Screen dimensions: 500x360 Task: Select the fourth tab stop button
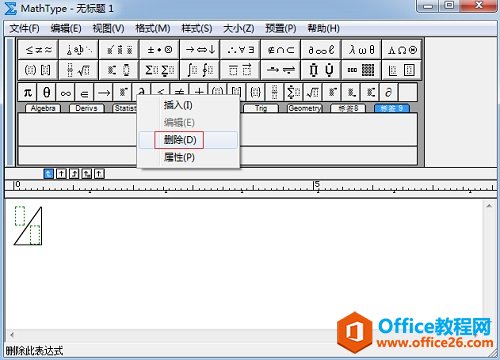tap(87, 174)
